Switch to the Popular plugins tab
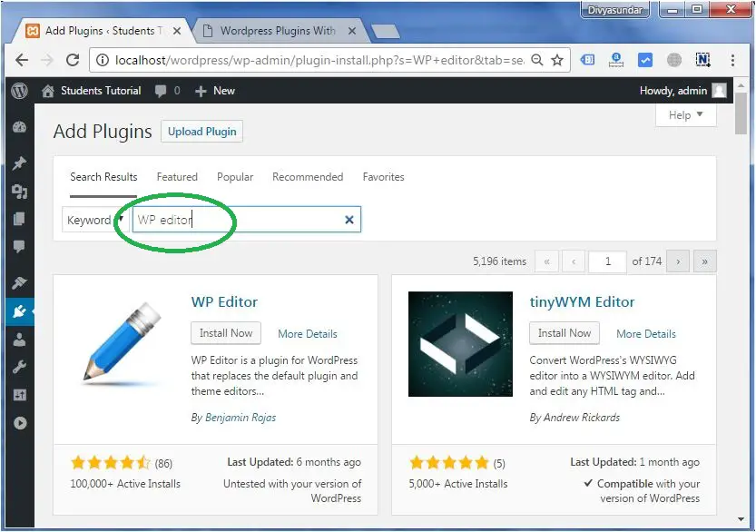This screenshot has height=532, width=756. (x=235, y=177)
